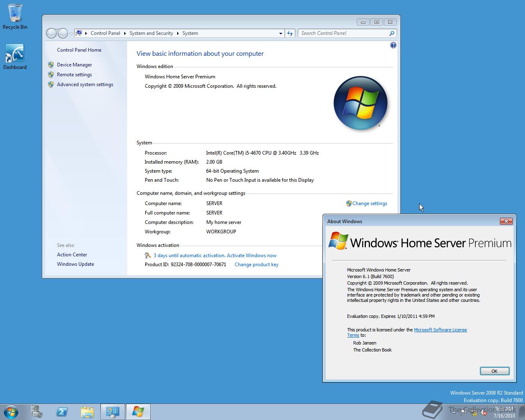Open Action Center link in See also
The height and width of the screenshot is (420, 525).
click(x=72, y=255)
